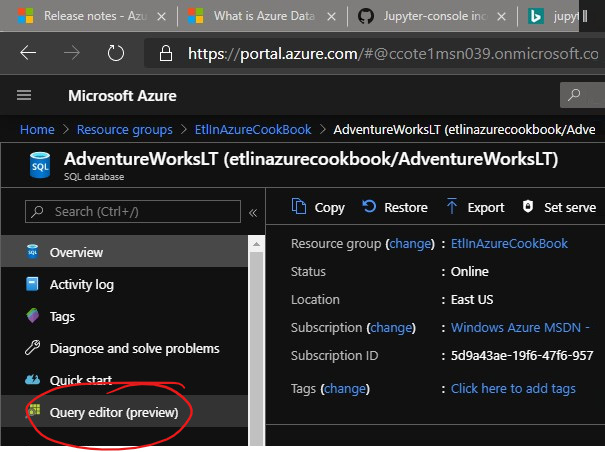The width and height of the screenshot is (605, 452).
Task: Click the Copy database icon
Action: [299, 207]
